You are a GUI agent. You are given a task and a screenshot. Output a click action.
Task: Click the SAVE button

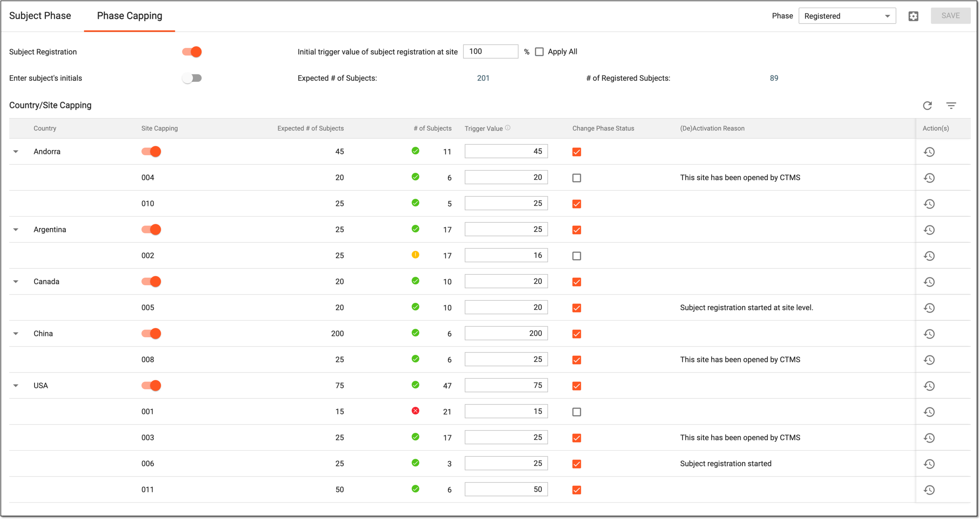click(951, 16)
